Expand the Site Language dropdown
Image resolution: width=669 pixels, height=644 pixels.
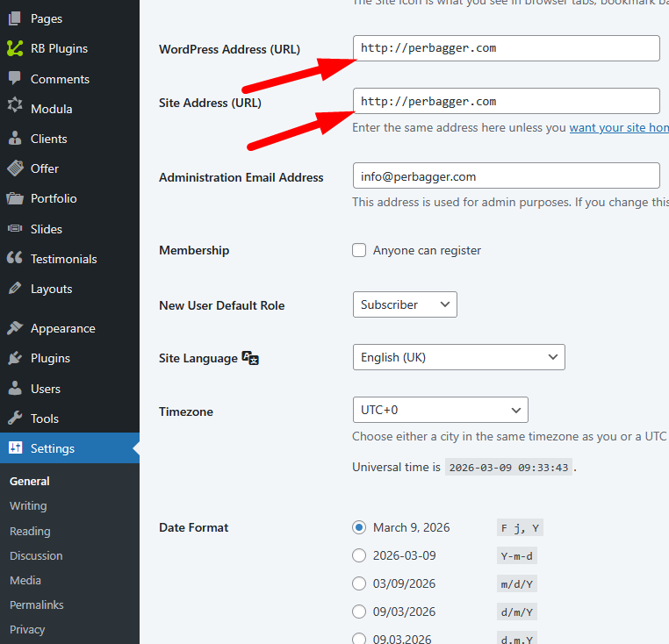coord(458,357)
